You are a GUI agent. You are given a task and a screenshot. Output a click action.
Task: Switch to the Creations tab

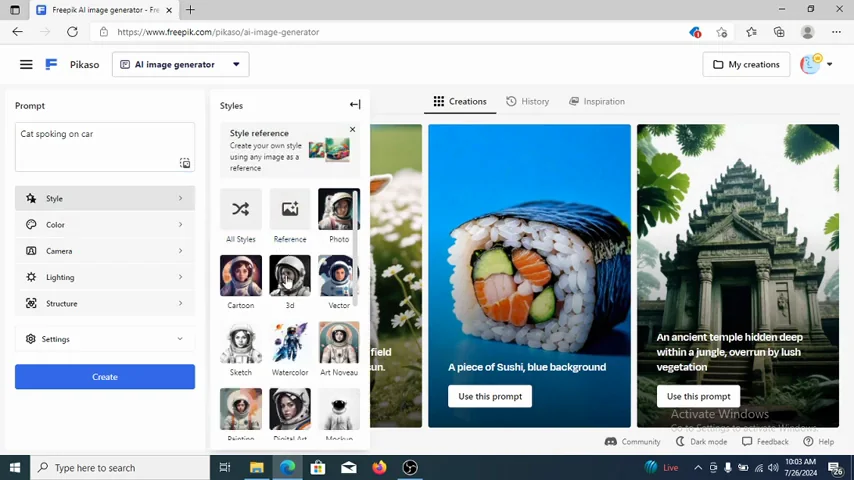[x=460, y=101]
